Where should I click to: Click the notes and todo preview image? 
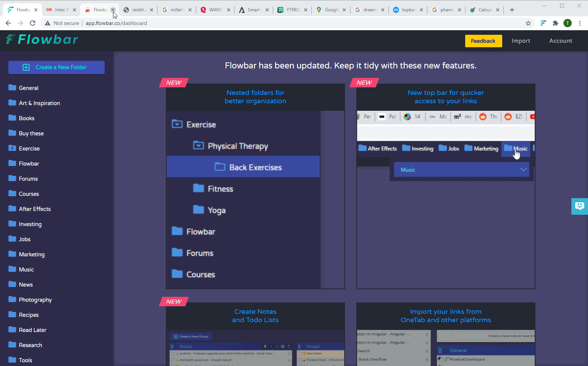(255, 348)
